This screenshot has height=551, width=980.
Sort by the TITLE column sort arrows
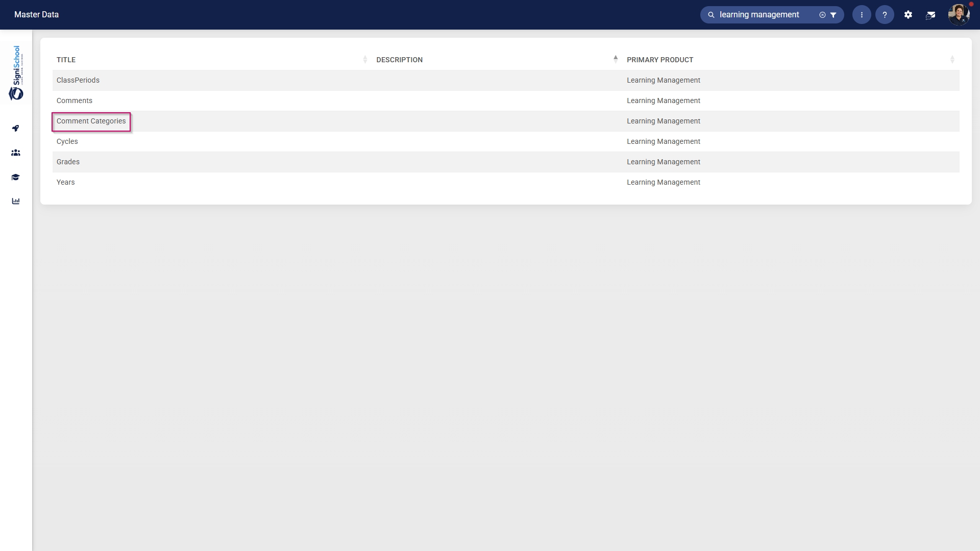[x=365, y=60]
